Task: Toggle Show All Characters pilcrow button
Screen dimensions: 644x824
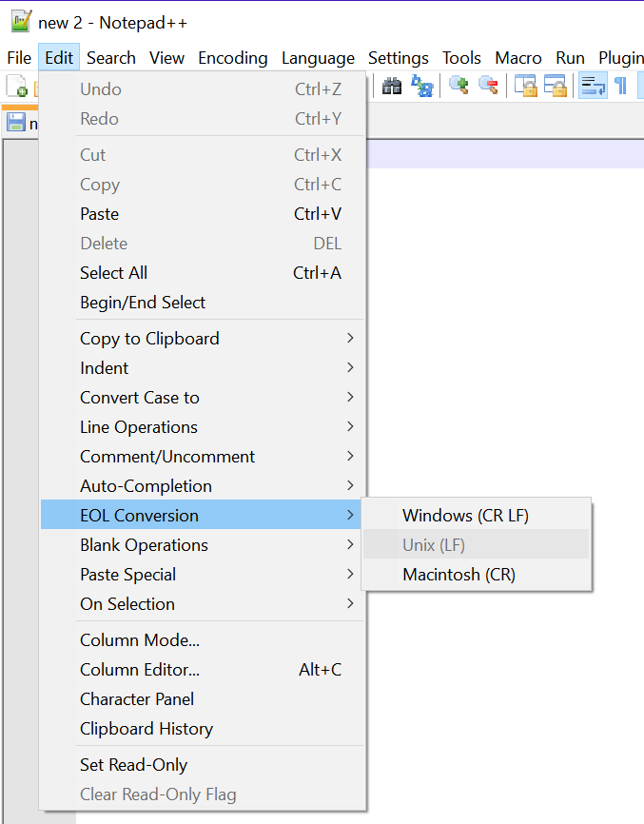Action: pyautogui.click(x=620, y=87)
